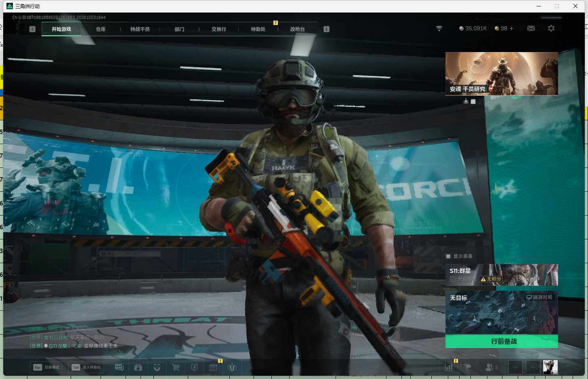Open the settings gear icon

tap(551, 28)
